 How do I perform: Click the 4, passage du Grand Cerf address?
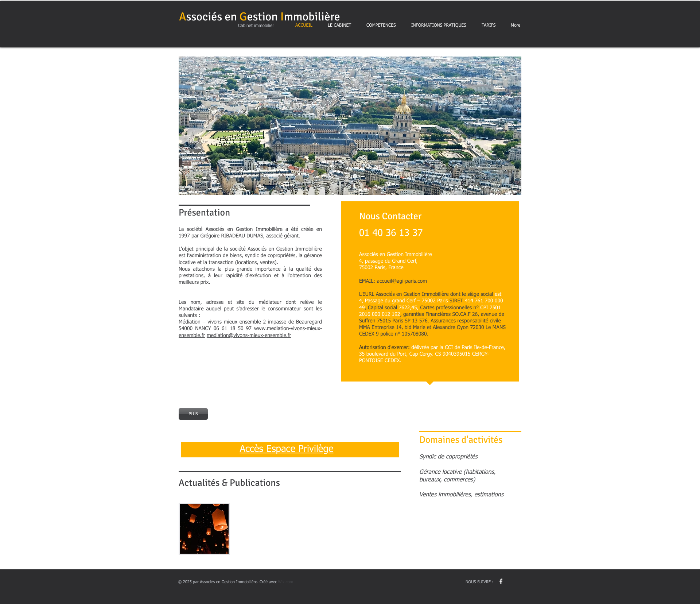click(388, 261)
